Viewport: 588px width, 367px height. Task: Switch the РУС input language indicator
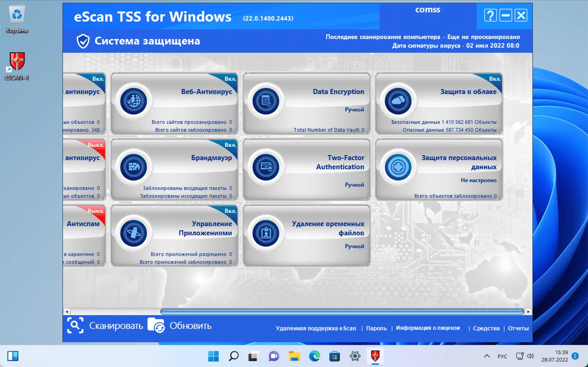click(x=502, y=356)
